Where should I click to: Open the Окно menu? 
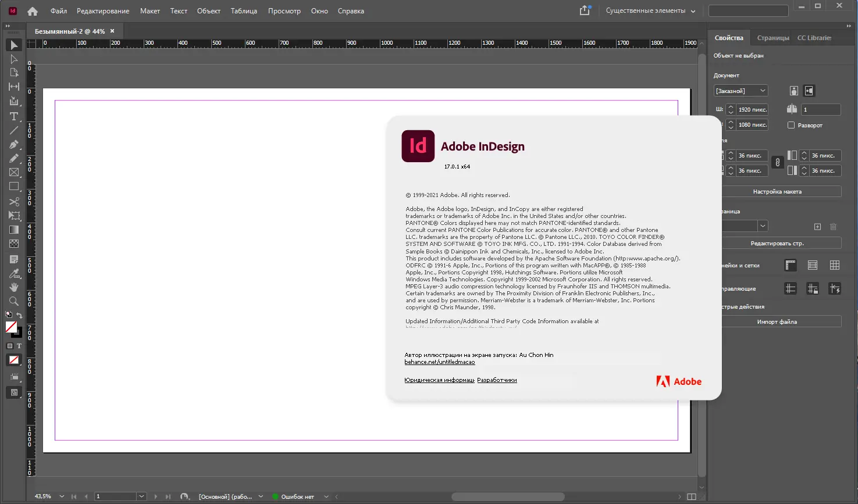pyautogui.click(x=319, y=10)
